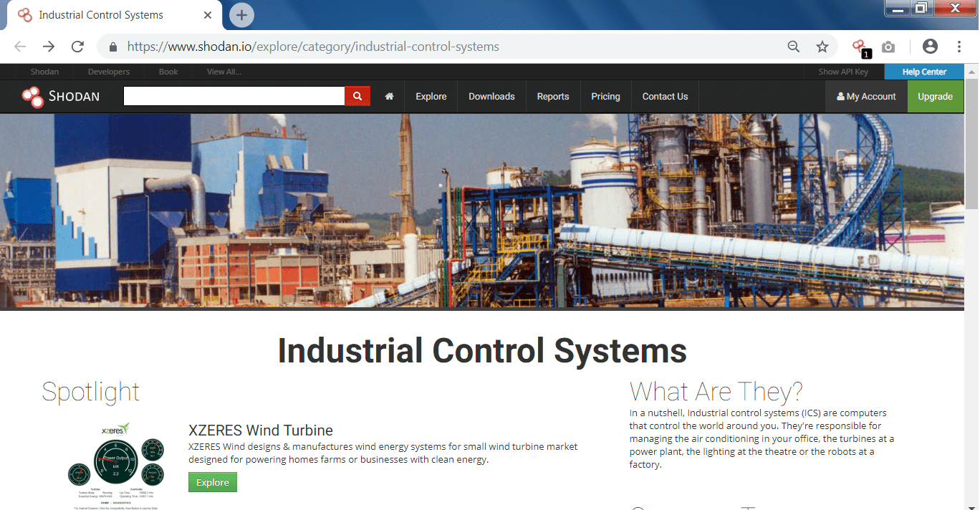Open a new tab with the plus button
Image resolution: width=980 pixels, height=510 pixels.
click(241, 15)
